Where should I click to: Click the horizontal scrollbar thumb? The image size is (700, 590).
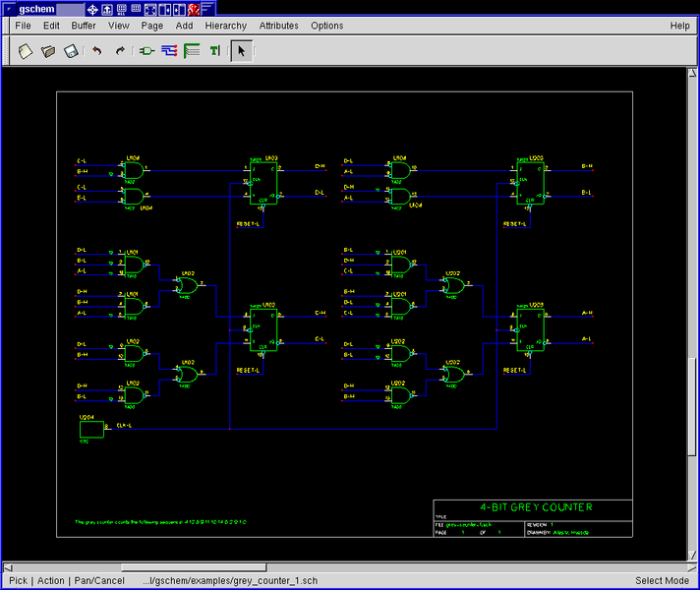point(195,567)
